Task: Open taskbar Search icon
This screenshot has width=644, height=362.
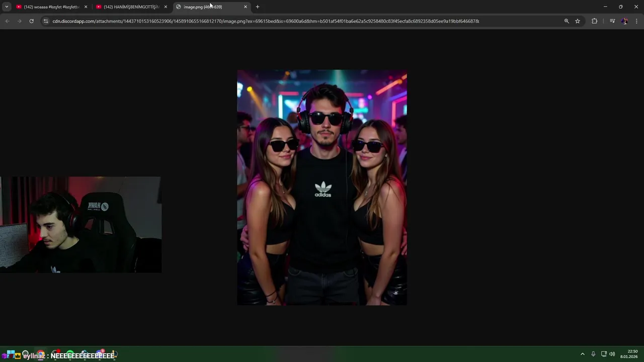Action: click(26, 354)
